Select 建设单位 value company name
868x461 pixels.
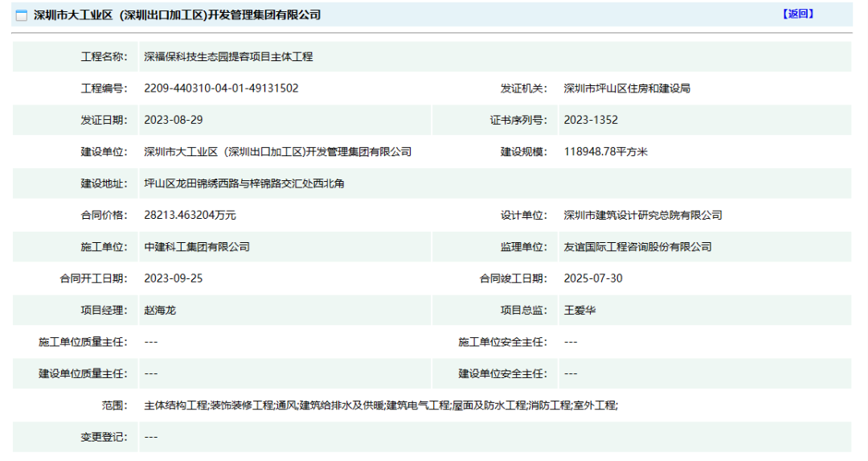[x=278, y=152]
